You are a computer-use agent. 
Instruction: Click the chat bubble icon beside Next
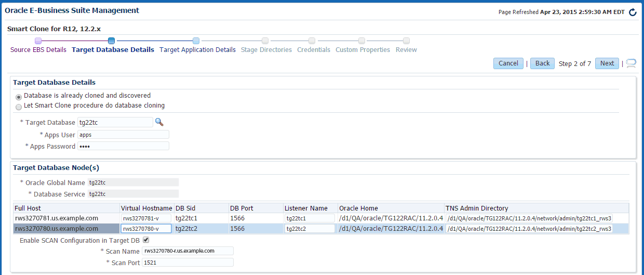[x=631, y=63]
